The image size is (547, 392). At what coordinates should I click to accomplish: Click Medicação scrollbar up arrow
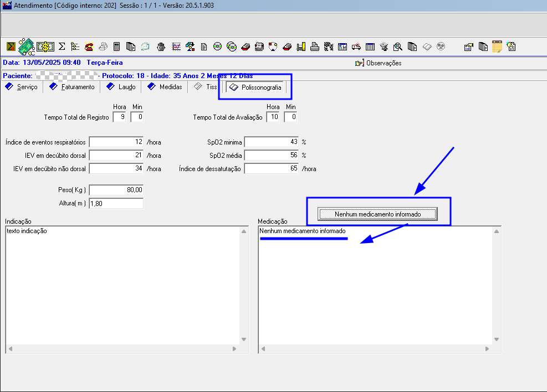tap(497, 231)
